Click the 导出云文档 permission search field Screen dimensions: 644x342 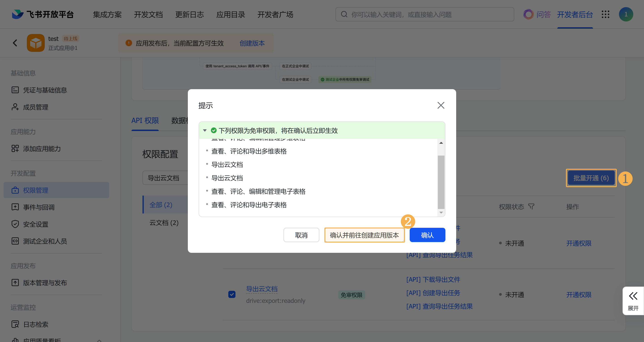tap(165, 178)
